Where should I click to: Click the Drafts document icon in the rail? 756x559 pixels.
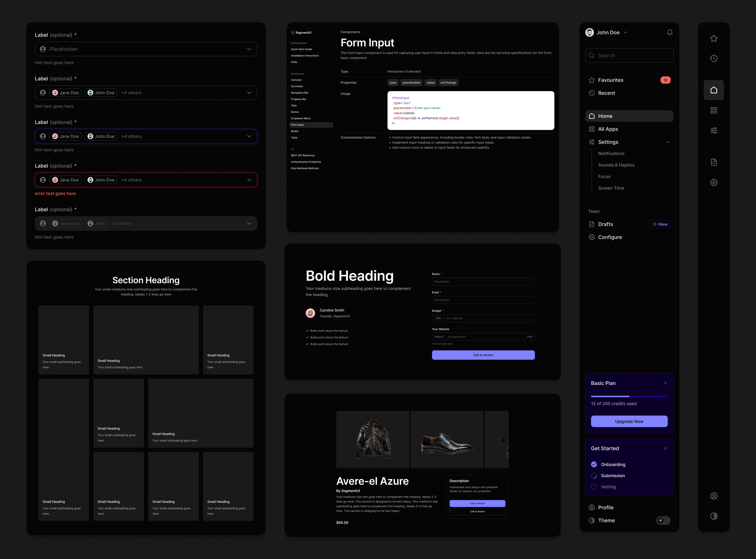tap(714, 162)
